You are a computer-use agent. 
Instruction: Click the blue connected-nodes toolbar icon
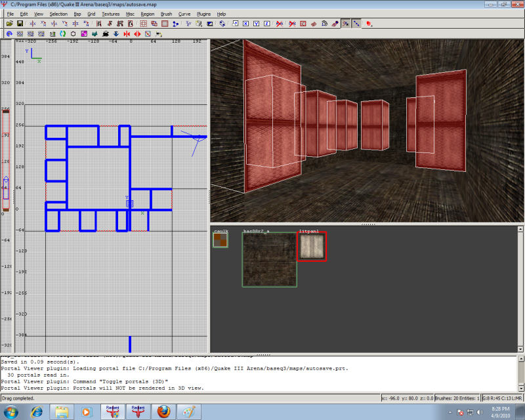click(x=175, y=24)
